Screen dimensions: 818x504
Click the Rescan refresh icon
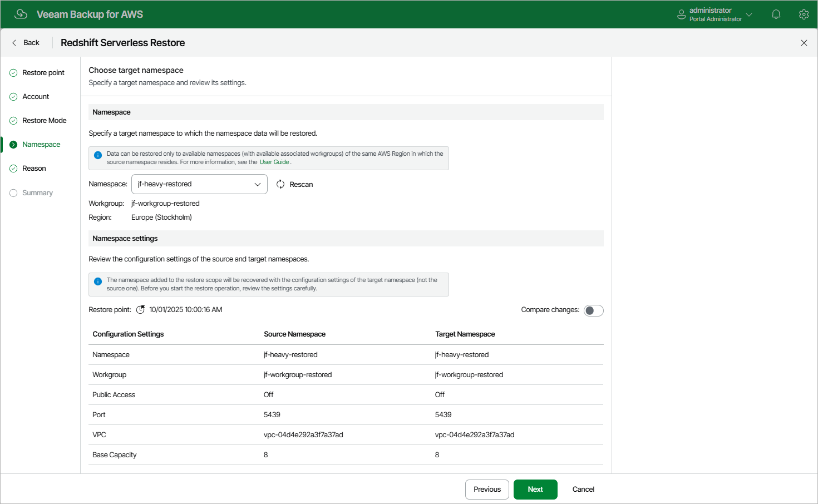(x=280, y=184)
